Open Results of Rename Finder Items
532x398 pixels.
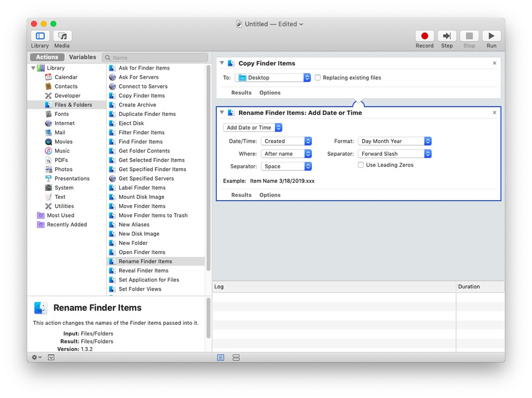[x=241, y=195]
